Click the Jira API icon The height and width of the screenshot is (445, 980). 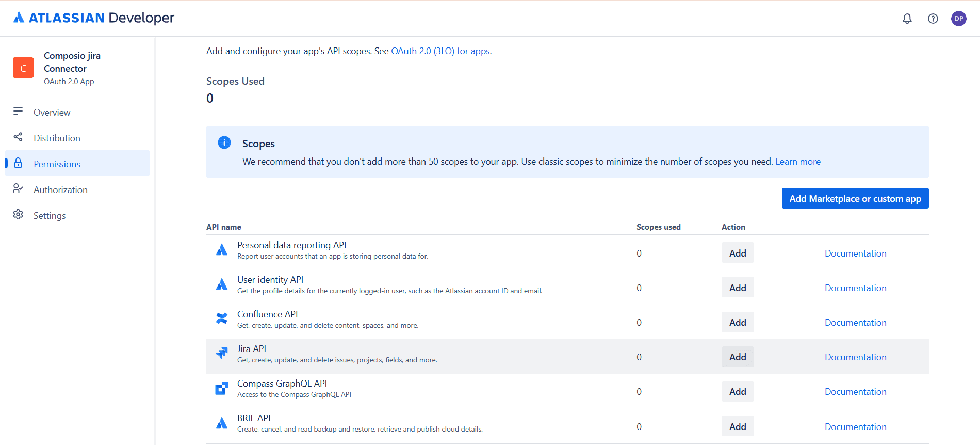(x=222, y=353)
